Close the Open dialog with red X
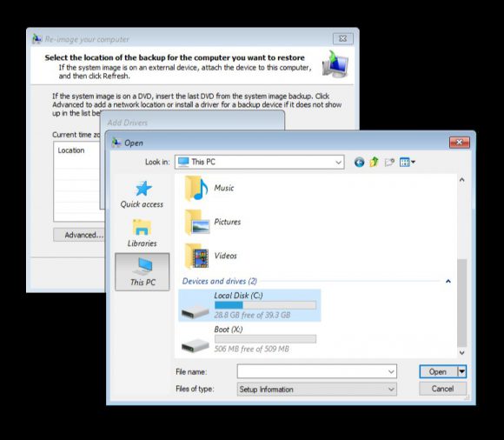The height and width of the screenshot is (440, 504). [x=460, y=142]
